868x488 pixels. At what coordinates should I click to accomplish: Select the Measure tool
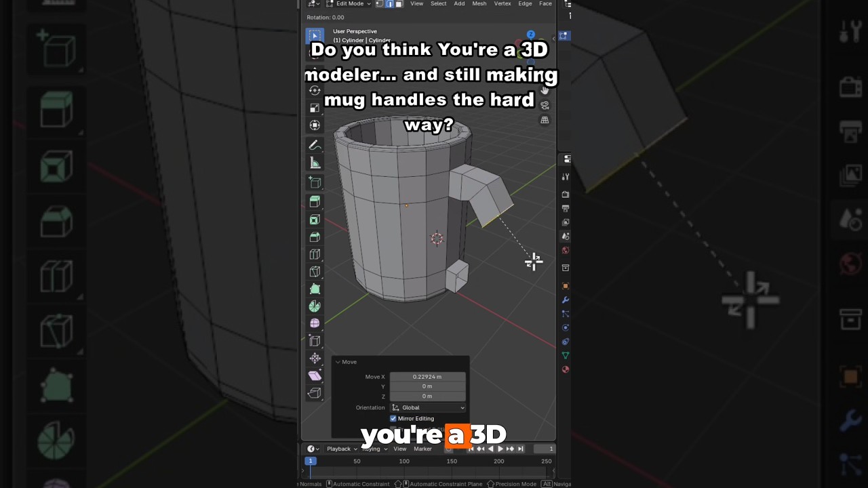tap(314, 163)
